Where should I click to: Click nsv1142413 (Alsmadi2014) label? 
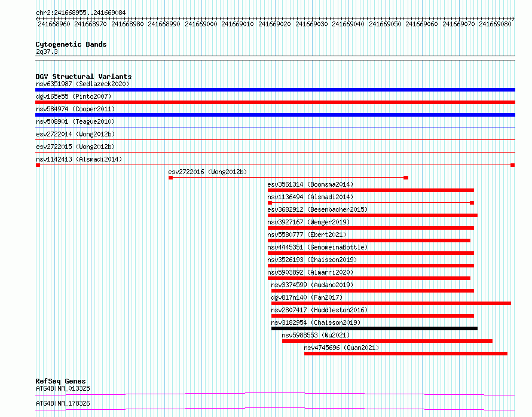[x=79, y=159]
